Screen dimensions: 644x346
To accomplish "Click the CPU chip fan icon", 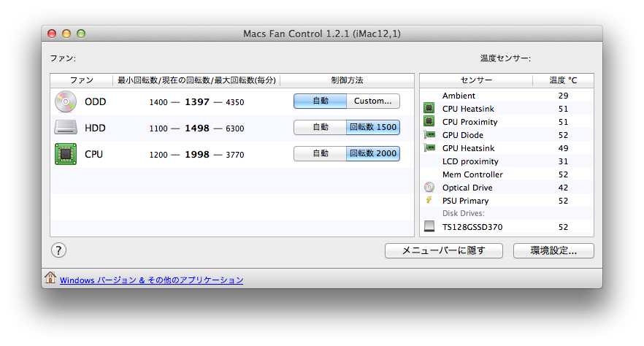I will coord(66,154).
